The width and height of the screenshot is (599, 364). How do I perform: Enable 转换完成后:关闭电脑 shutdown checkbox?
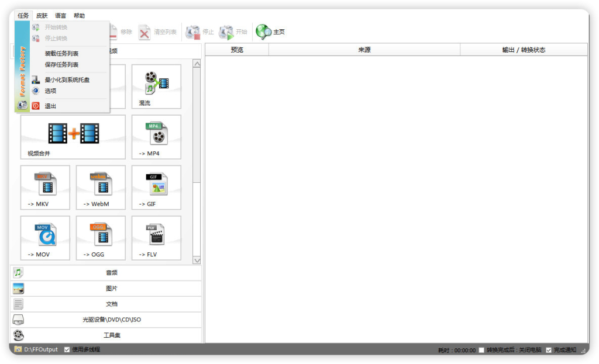[x=481, y=350]
